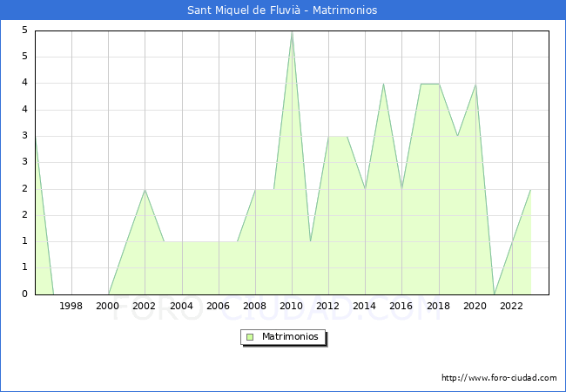Click the 2012 x-axis label
The width and height of the screenshot is (566, 392).
327,306
